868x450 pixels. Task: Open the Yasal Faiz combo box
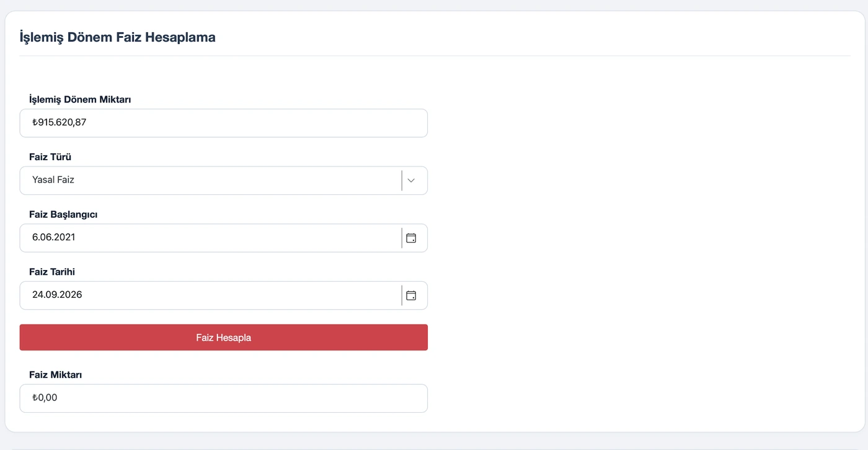224,181
